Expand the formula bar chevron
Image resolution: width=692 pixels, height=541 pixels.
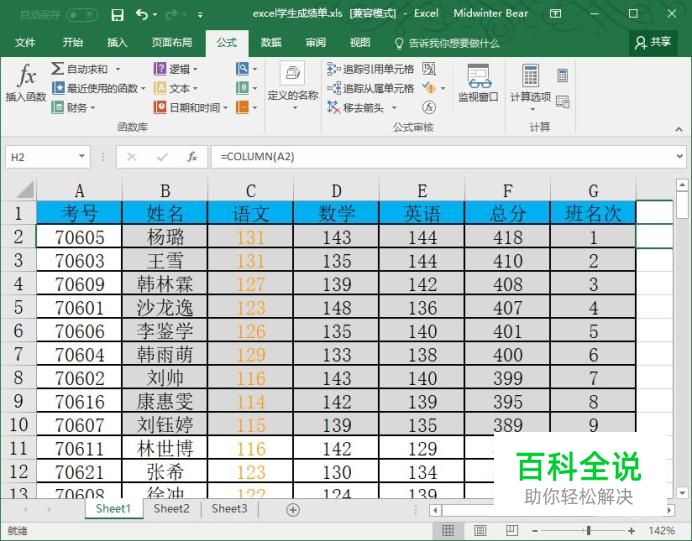[x=680, y=156]
